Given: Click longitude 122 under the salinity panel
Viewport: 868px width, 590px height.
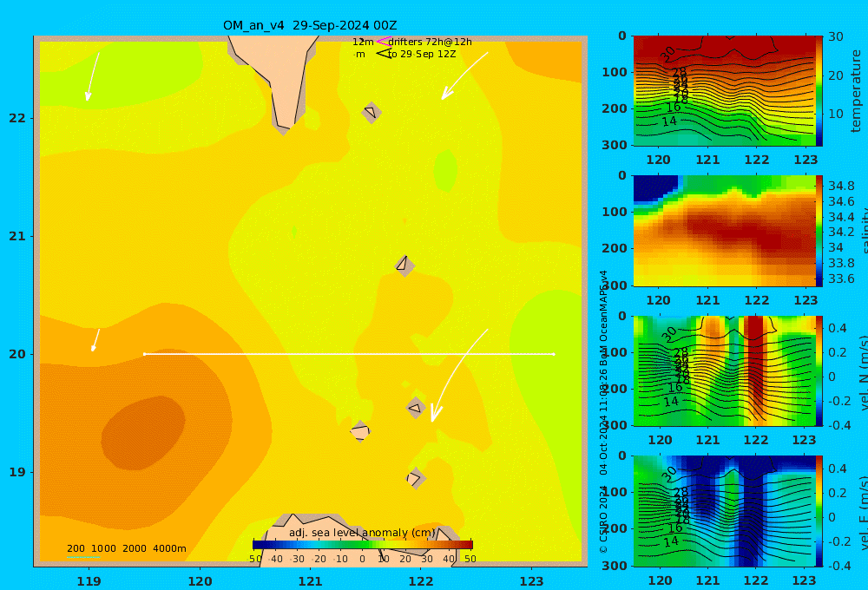Looking at the screenshot, I should point(756,300).
